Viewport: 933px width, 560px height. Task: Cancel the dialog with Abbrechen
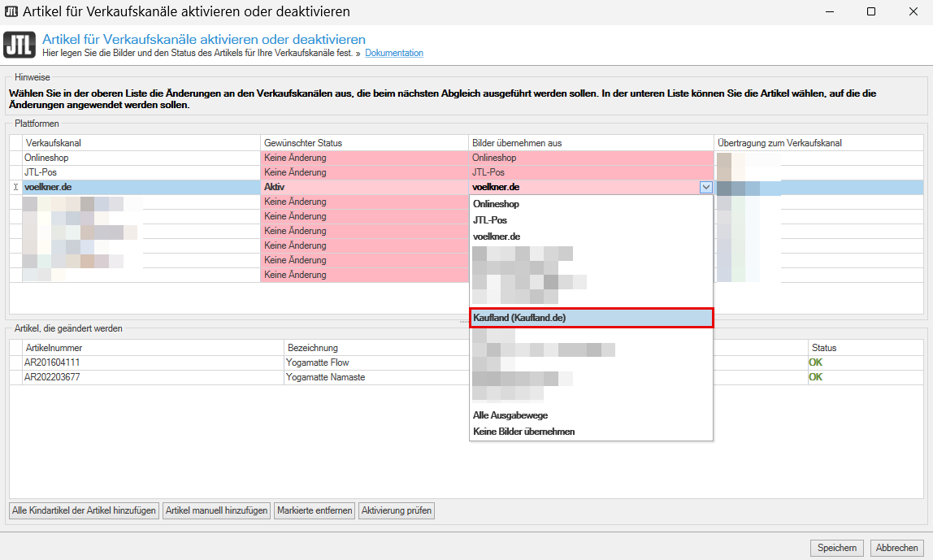[897, 548]
